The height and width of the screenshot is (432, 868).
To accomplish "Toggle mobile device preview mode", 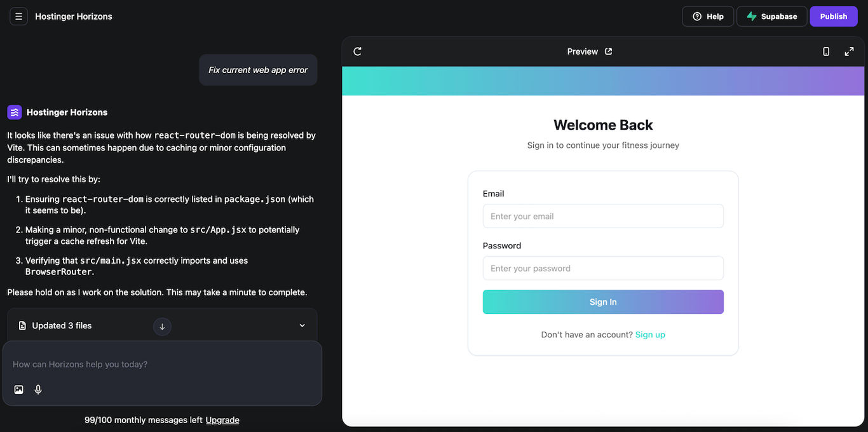I will [826, 51].
